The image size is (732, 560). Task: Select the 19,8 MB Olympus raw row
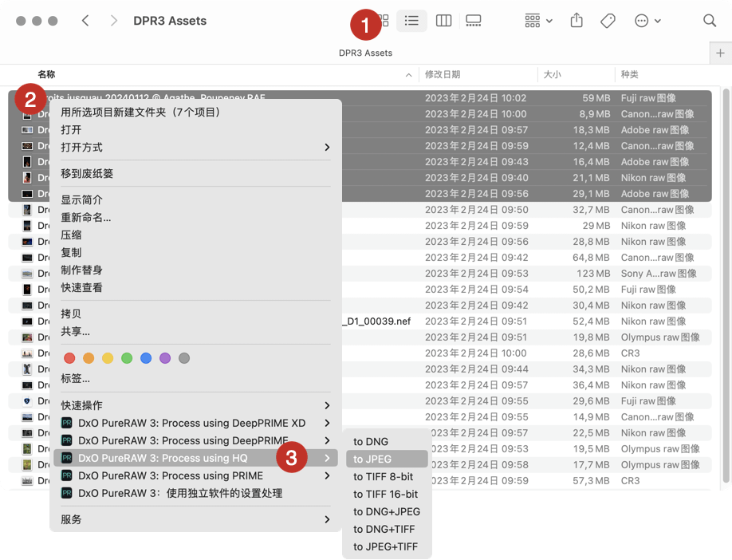tap(360, 337)
